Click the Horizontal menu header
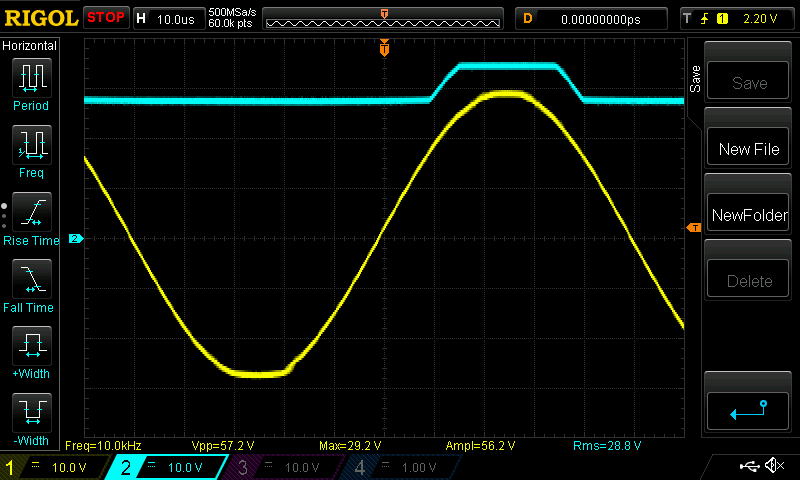 pyautogui.click(x=30, y=45)
